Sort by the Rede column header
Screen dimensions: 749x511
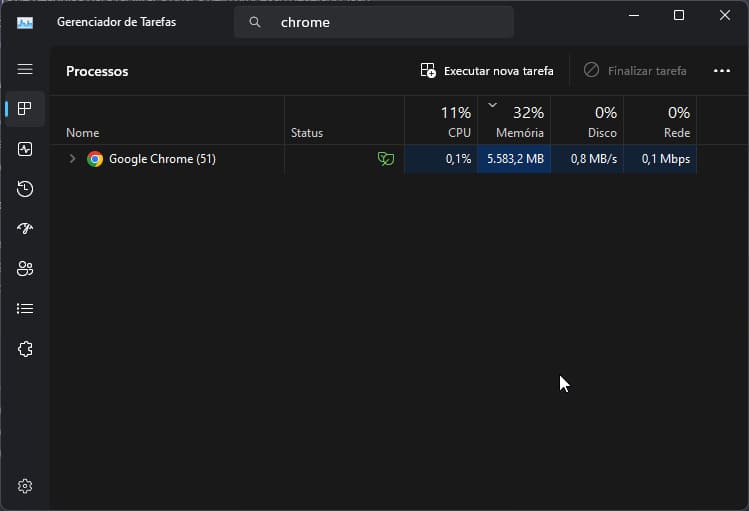click(660, 120)
